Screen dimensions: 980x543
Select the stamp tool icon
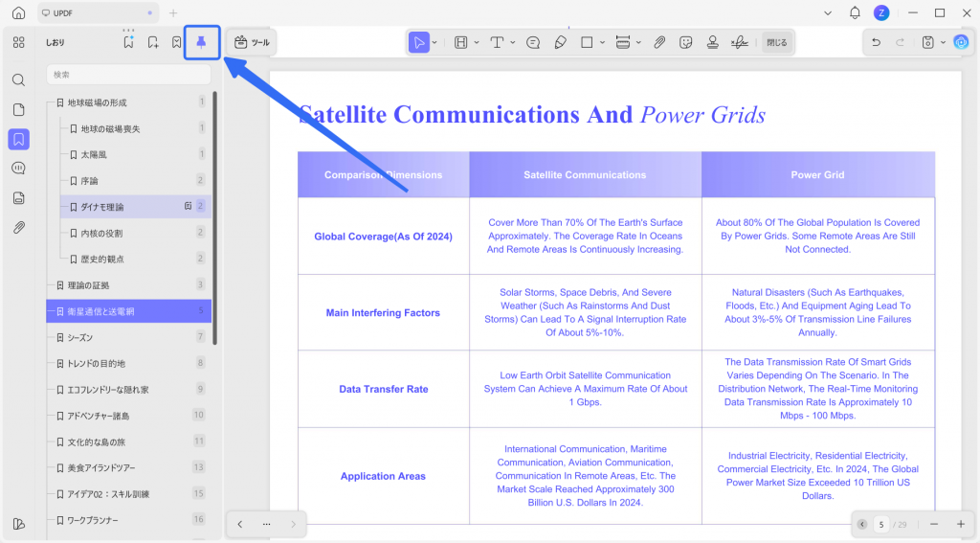click(712, 42)
